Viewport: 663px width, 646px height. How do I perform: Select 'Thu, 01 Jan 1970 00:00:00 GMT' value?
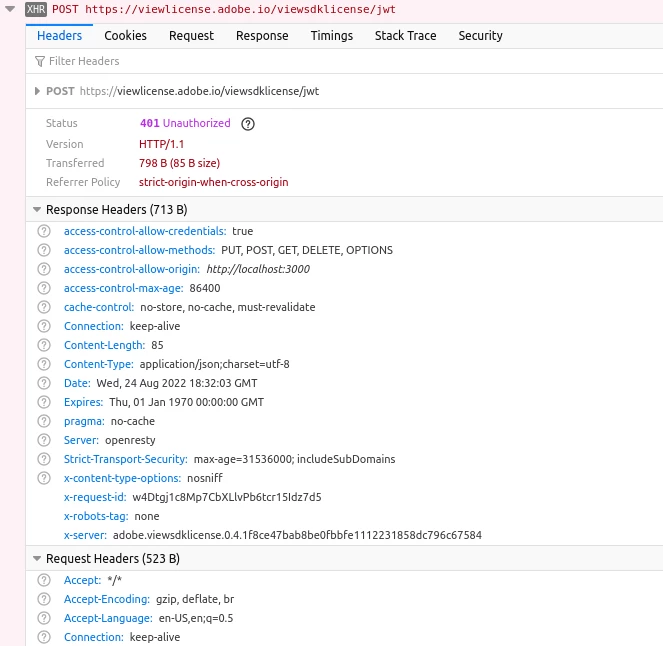(186, 402)
